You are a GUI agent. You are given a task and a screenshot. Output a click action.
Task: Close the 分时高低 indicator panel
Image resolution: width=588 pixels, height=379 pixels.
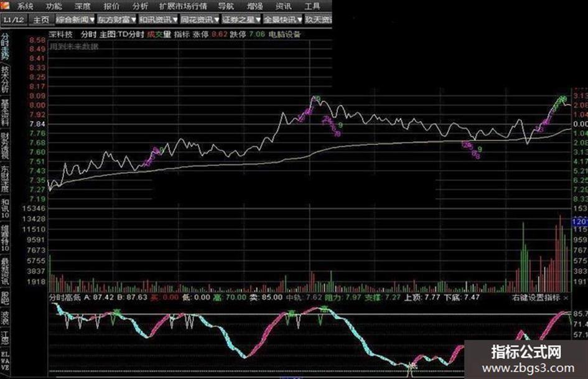point(566,298)
